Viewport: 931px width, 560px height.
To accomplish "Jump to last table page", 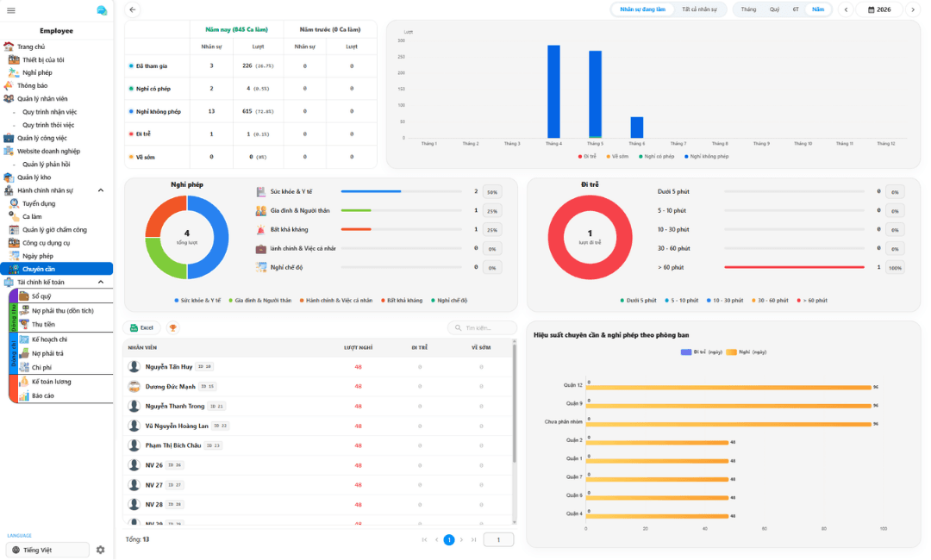I will coord(474,539).
